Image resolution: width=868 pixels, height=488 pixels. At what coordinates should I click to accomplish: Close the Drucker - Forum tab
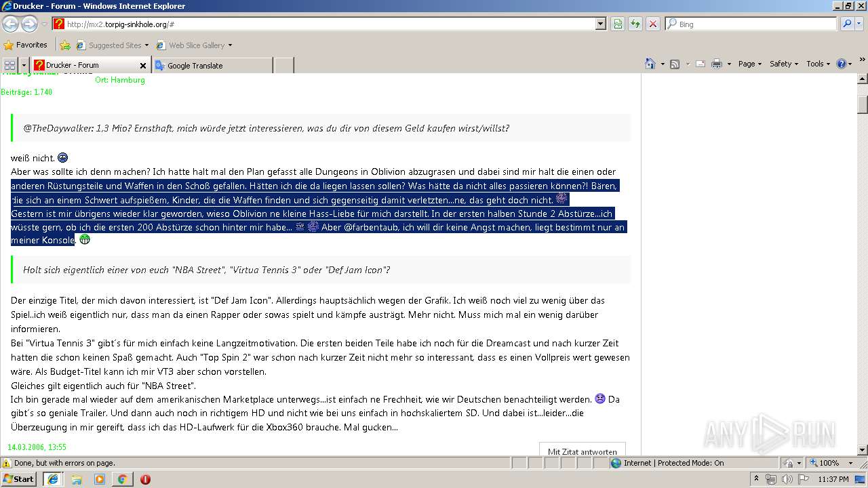tap(143, 66)
